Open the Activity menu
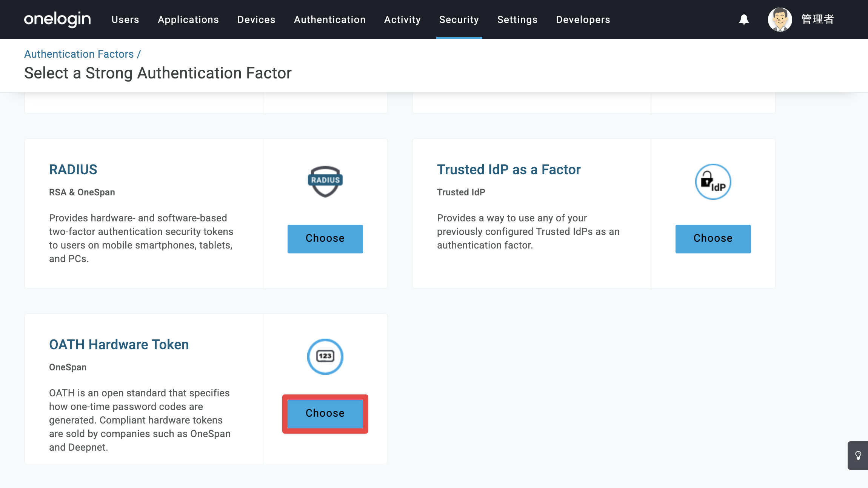 (x=402, y=20)
